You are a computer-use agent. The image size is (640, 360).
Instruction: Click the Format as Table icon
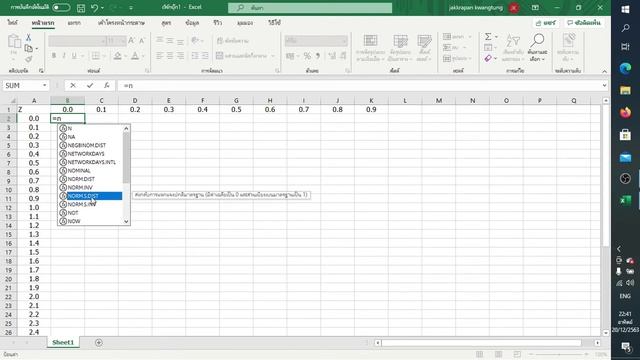click(x=400, y=48)
